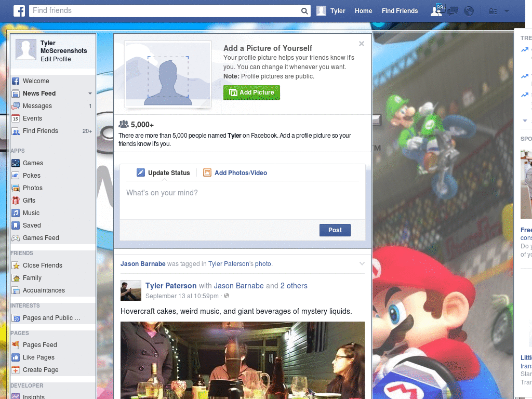This screenshot has height=399, width=532.
Task: Expand News Feed sort dropdown arrow
Action: tap(90, 94)
